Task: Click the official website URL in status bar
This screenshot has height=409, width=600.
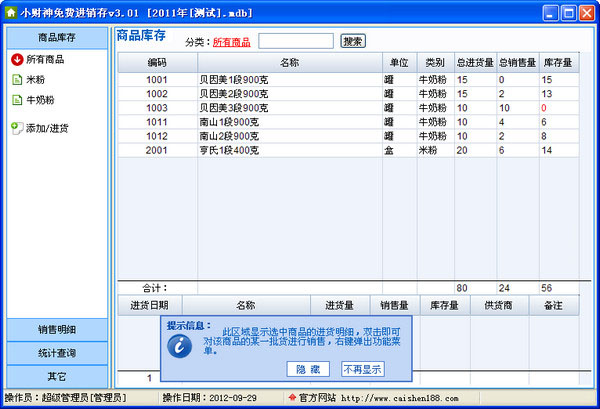Action: tap(400, 398)
